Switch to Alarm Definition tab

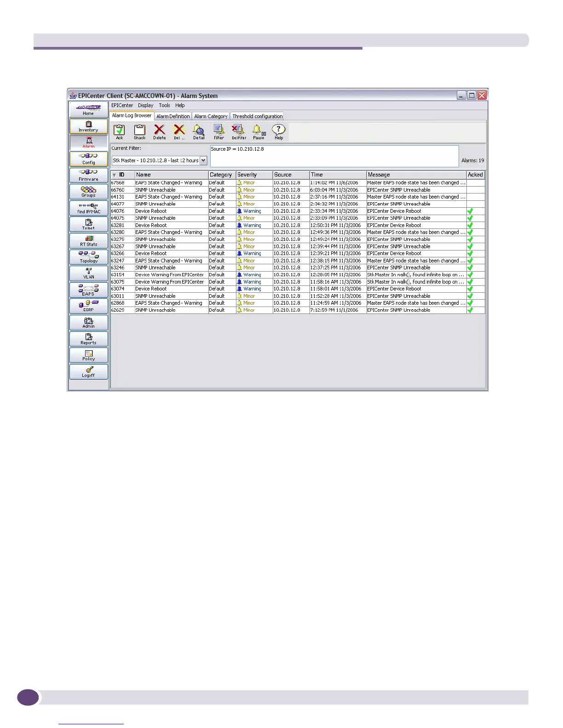(x=173, y=116)
